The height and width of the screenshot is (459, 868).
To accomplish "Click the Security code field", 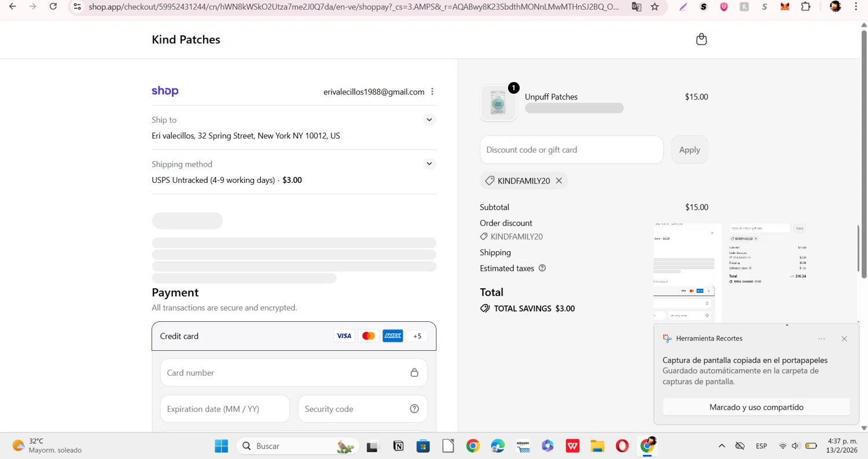I will tap(363, 409).
